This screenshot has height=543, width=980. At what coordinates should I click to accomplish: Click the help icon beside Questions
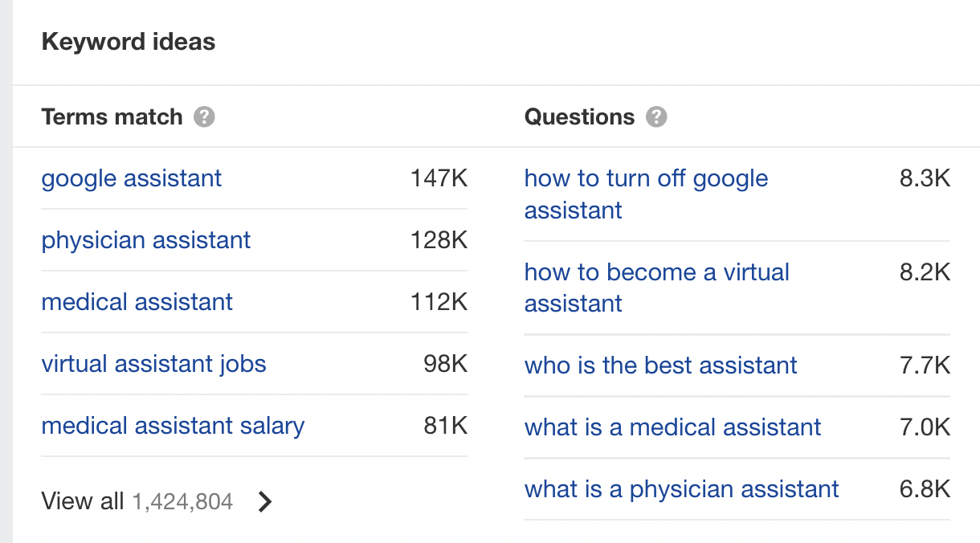(656, 117)
